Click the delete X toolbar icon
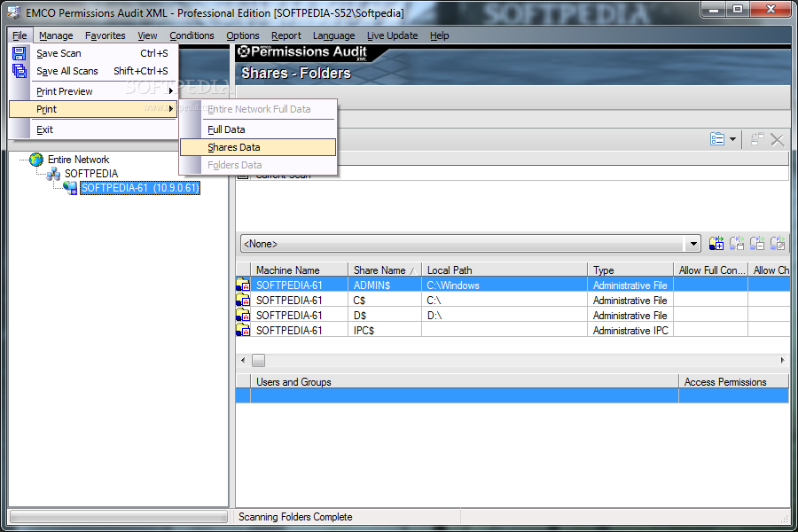This screenshot has height=532, width=798. pyautogui.click(x=777, y=139)
